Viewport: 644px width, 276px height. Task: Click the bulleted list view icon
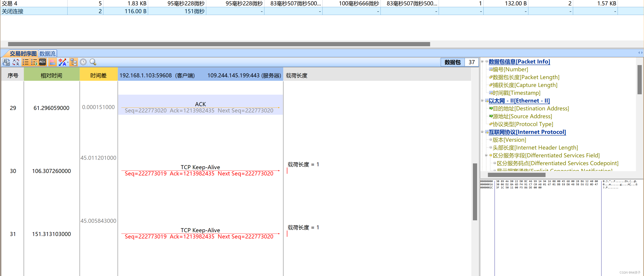pos(25,62)
